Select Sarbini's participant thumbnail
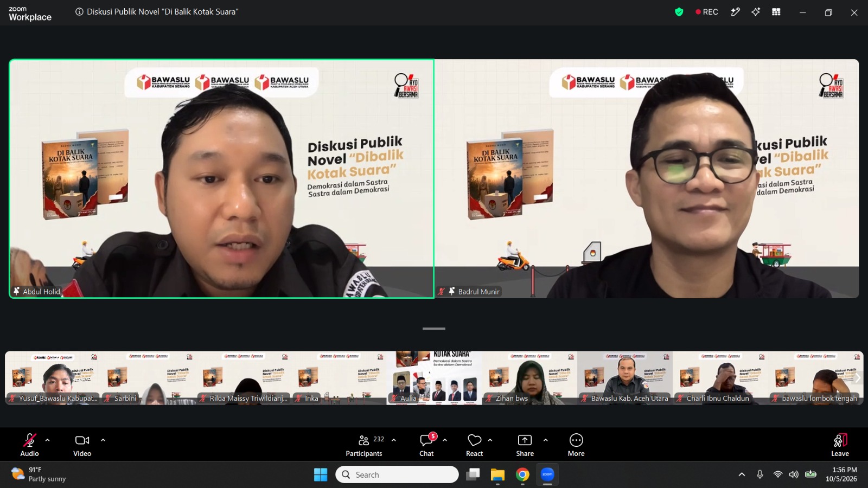 148,378
